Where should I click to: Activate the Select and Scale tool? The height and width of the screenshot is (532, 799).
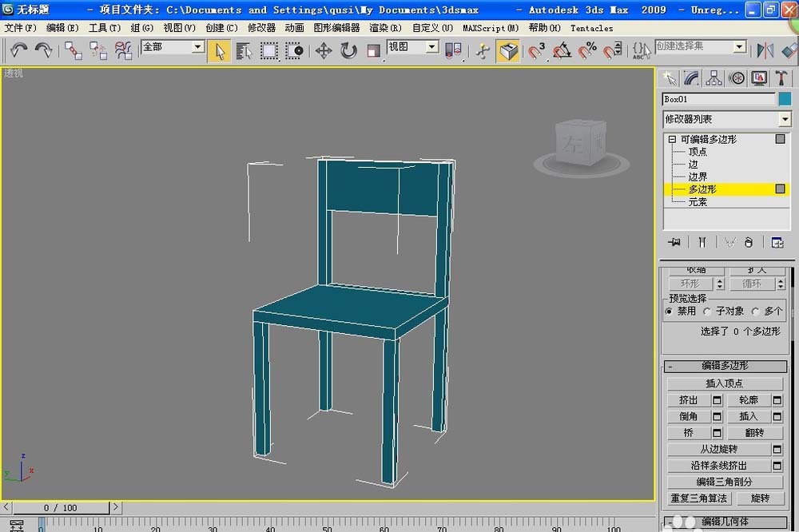373,51
